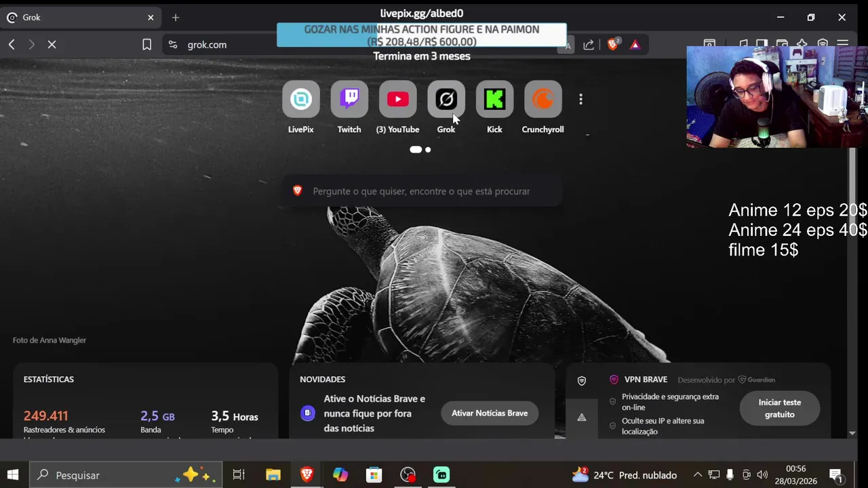Open the Brave hamburger main menu
Image resolution: width=868 pixels, height=488 pixels.
(842, 44)
